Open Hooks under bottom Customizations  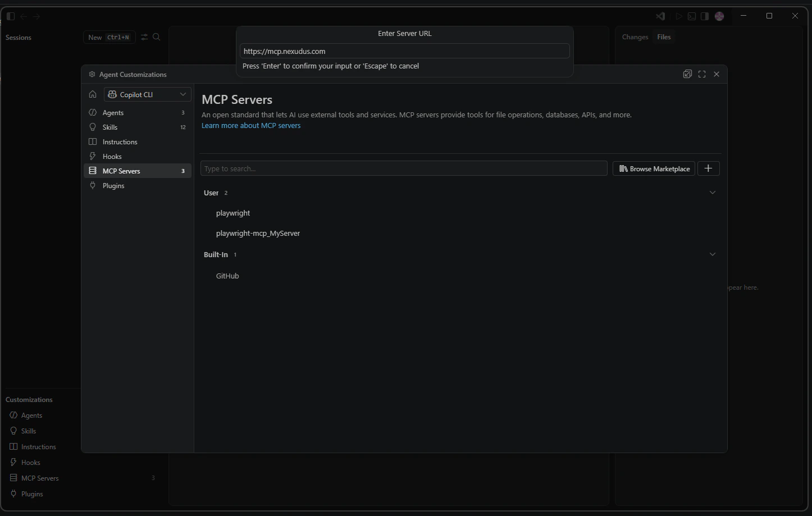(x=83, y=462)
